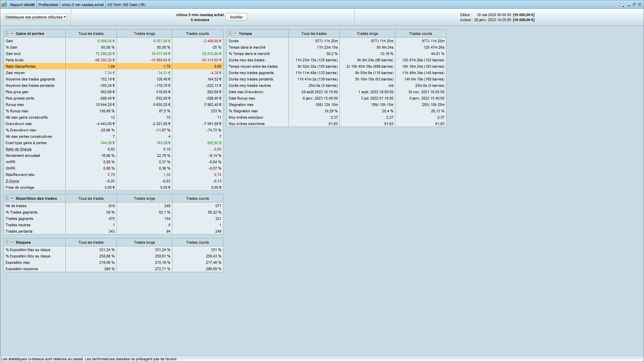The height and width of the screenshot is (362, 644).
Task: Click grip icon of Répartition des trades
Action: click(x=7, y=198)
